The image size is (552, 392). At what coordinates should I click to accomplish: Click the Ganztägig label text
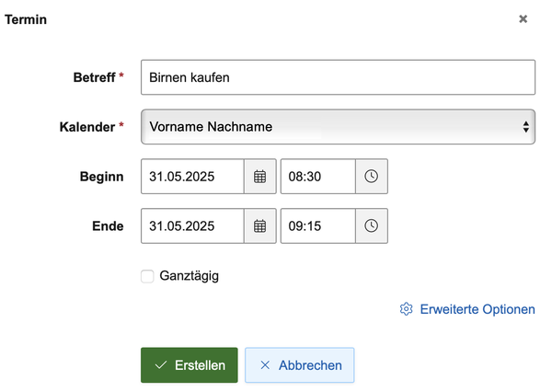click(190, 276)
